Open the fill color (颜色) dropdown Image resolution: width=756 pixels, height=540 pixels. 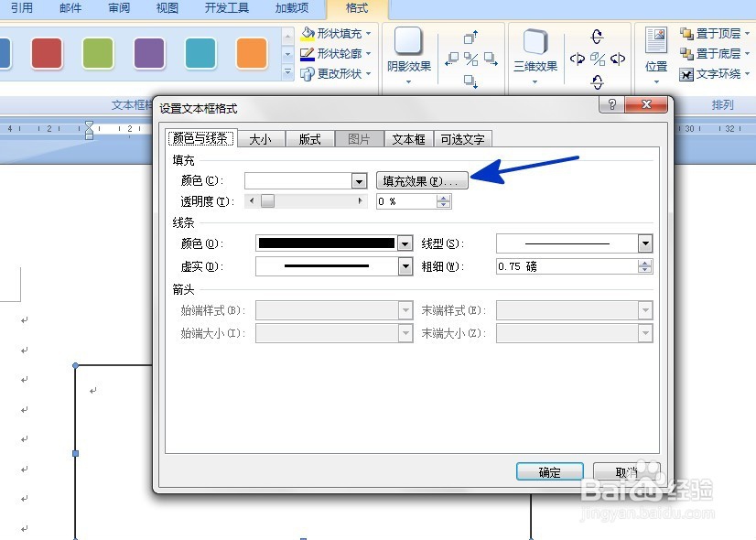(360, 180)
